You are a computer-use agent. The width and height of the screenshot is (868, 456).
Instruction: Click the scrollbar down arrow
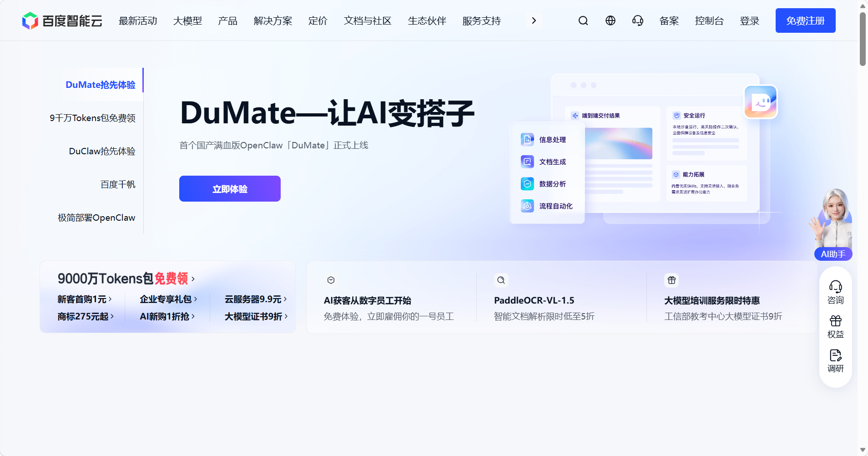(x=863, y=451)
